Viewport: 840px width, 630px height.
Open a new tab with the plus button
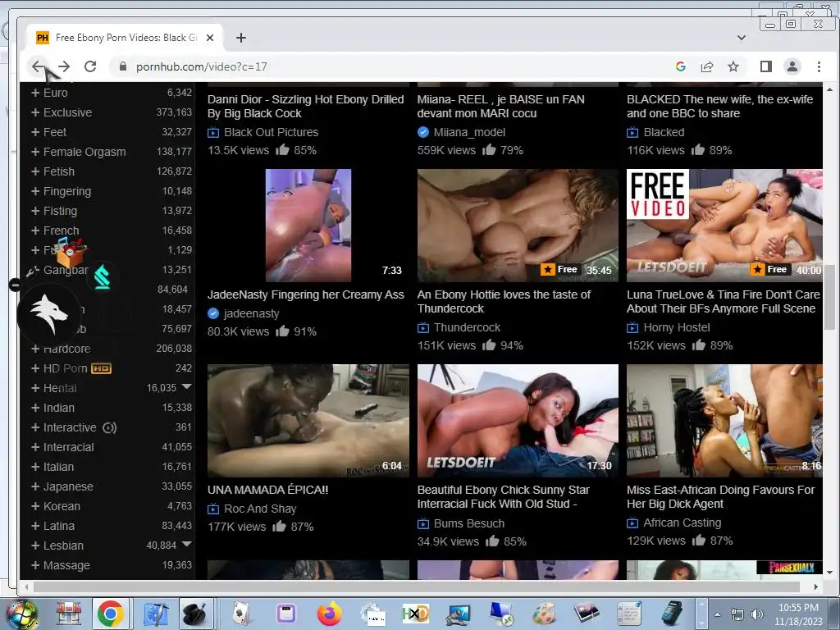[x=241, y=38]
